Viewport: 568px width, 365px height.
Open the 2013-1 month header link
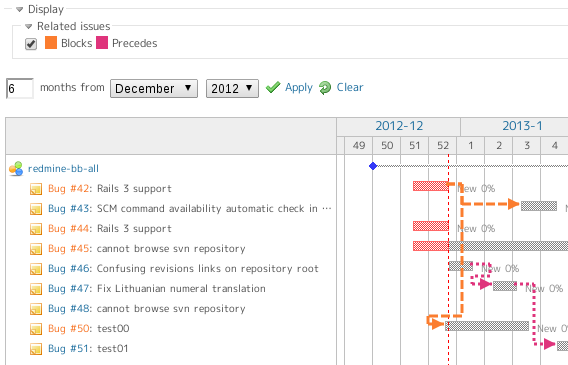coord(522,126)
